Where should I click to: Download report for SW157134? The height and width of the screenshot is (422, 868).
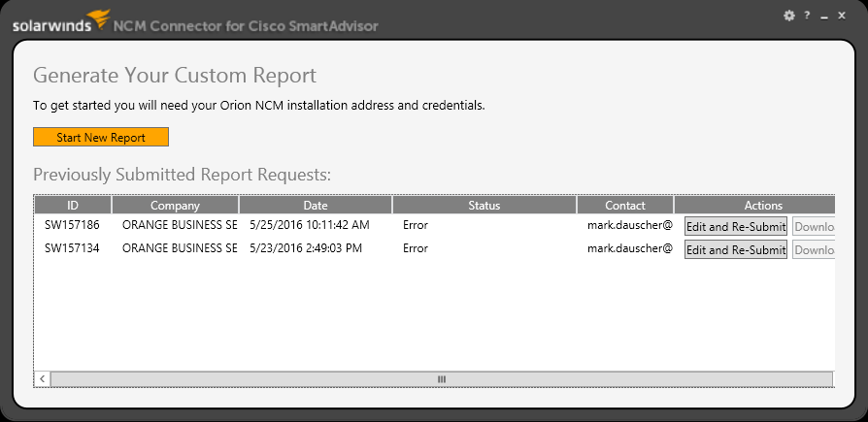click(814, 250)
